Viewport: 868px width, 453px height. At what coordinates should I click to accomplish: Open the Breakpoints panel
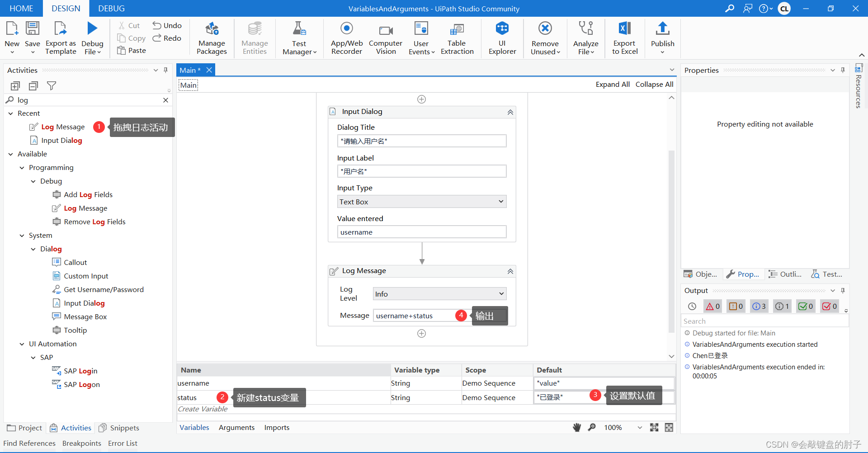click(82, 443)
